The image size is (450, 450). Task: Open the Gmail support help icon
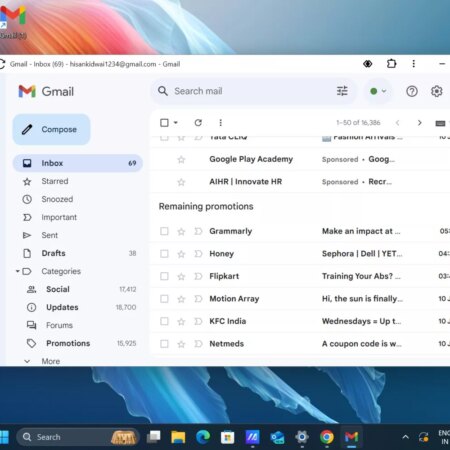point(412,91)
